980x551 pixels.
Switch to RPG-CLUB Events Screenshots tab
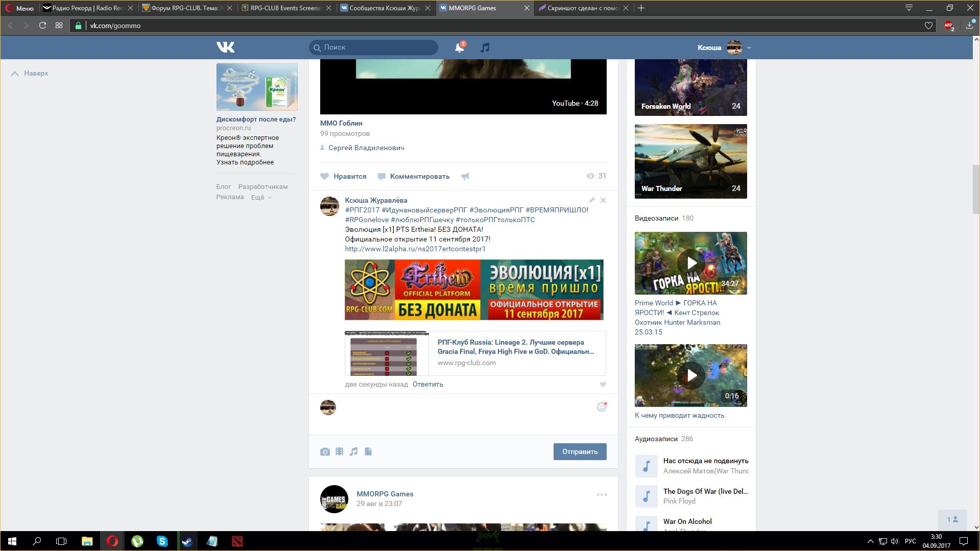pos(286,8)
